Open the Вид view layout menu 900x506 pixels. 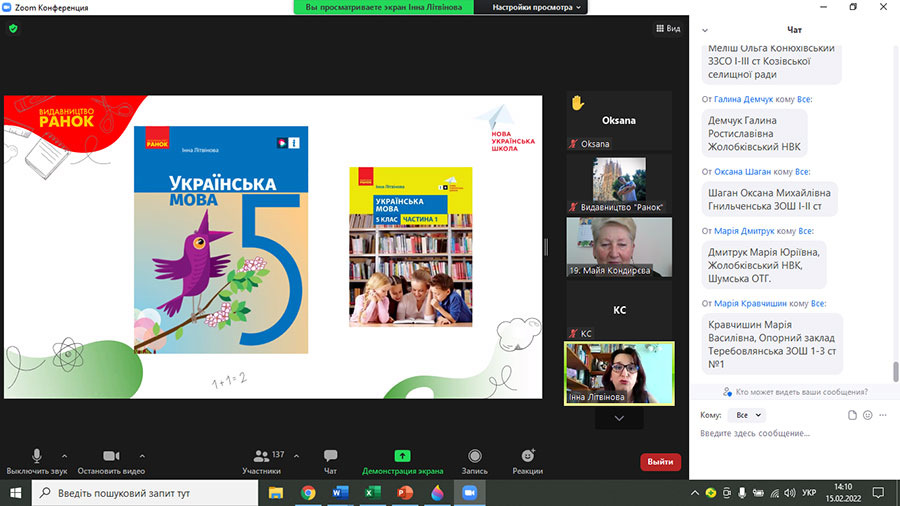pyautogui.click(x=668, y=28)
